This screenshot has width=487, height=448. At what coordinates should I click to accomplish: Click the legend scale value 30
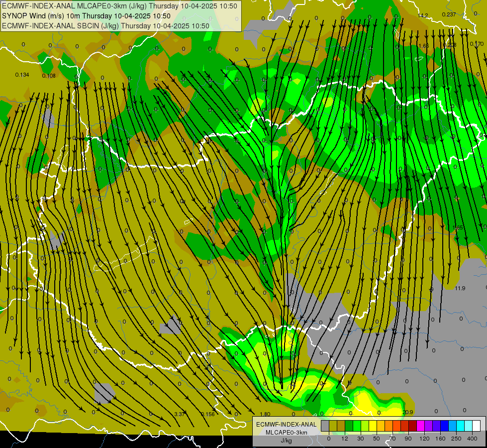(361, 439)
